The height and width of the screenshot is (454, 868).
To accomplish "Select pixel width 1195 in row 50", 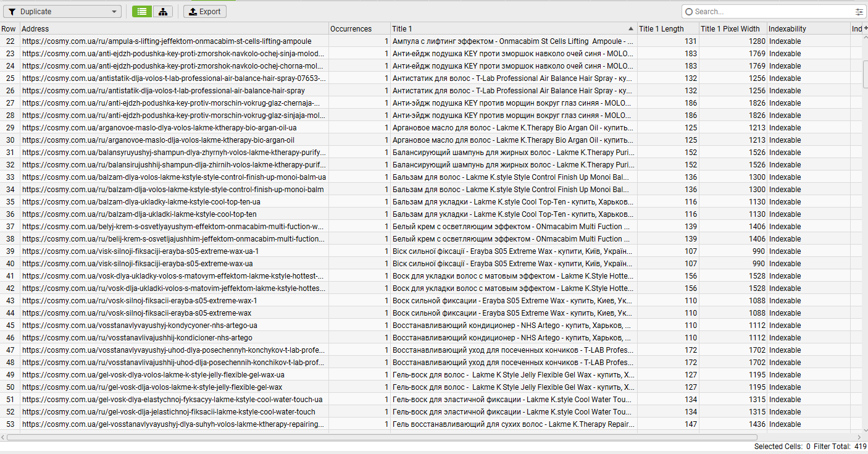I will click(733, 387).
